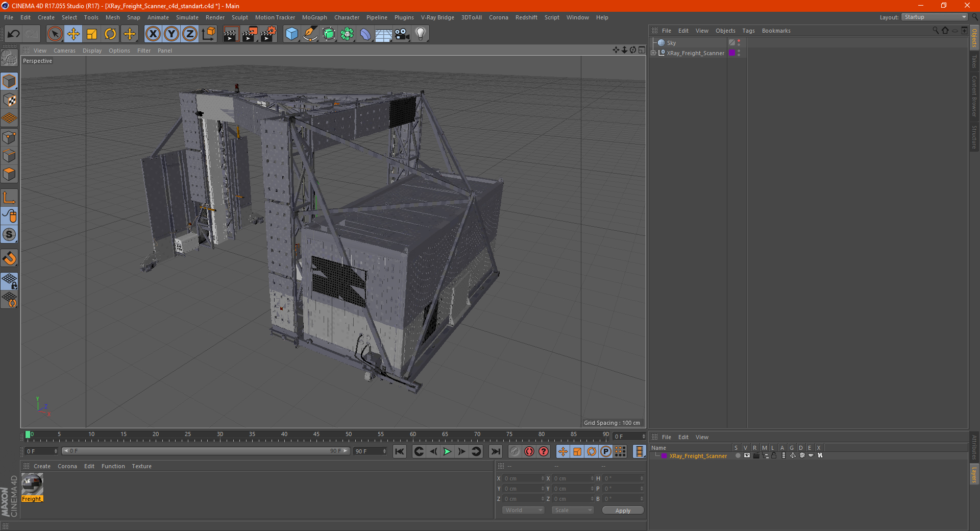The image size is (980, 531).
Task: Select Edges mode icon
Action: [x=9, y=156]
